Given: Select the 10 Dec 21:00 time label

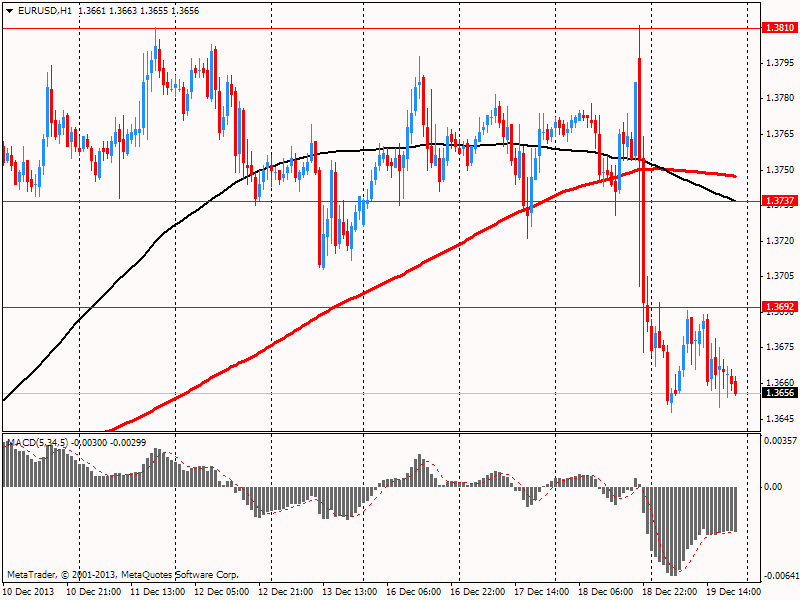Looking at the screenshot, I should point(94,592).
